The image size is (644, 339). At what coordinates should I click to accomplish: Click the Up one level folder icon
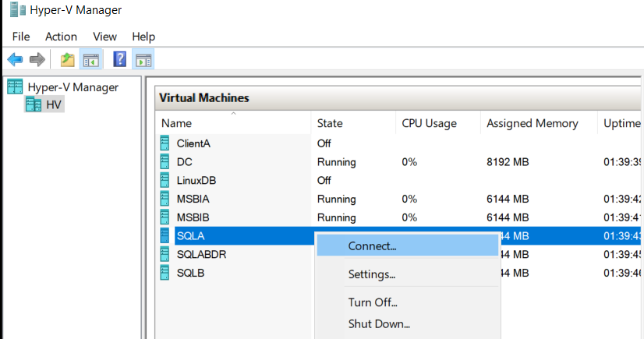tap(68, 60)
